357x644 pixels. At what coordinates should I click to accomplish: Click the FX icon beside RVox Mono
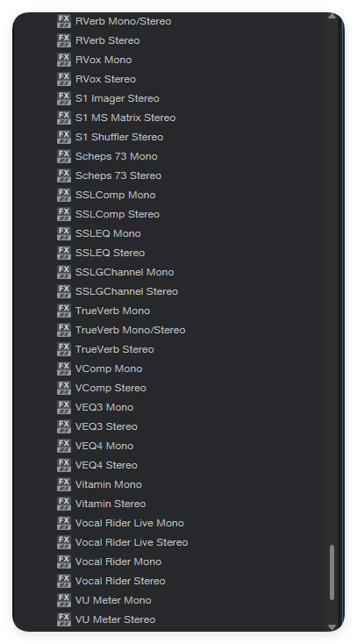tap(64, 60)
